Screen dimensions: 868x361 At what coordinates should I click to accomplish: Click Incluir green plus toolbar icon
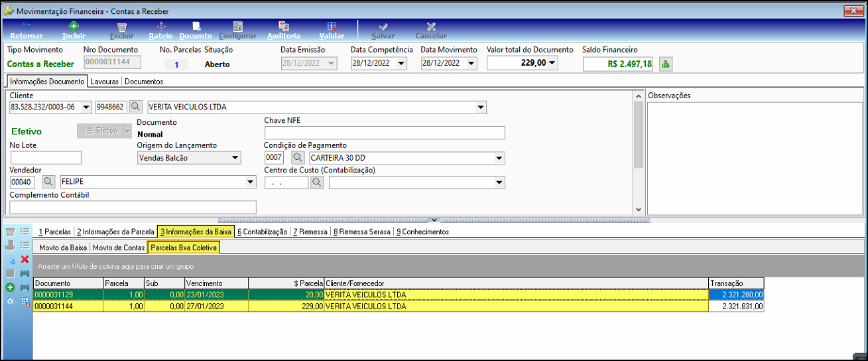click(x=74, y=27)
